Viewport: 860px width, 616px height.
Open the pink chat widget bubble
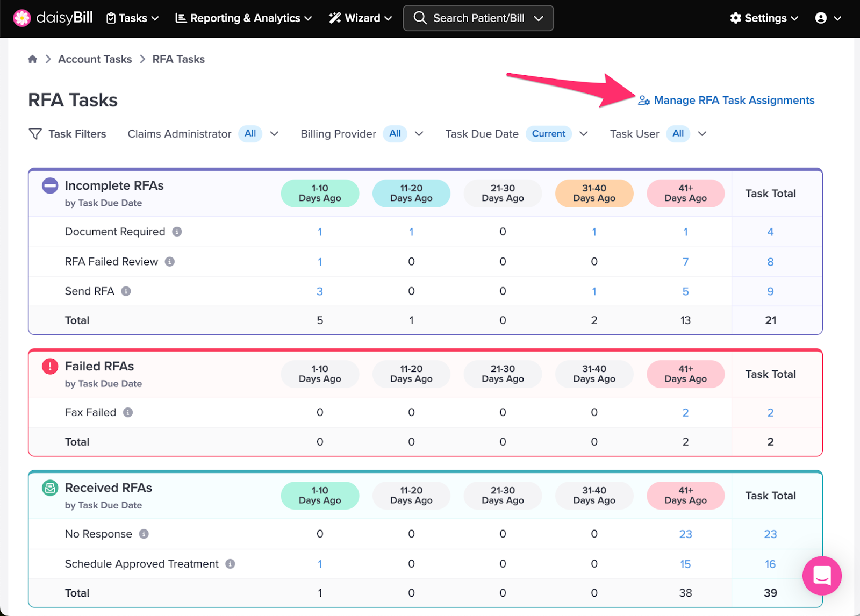(822, 576)
